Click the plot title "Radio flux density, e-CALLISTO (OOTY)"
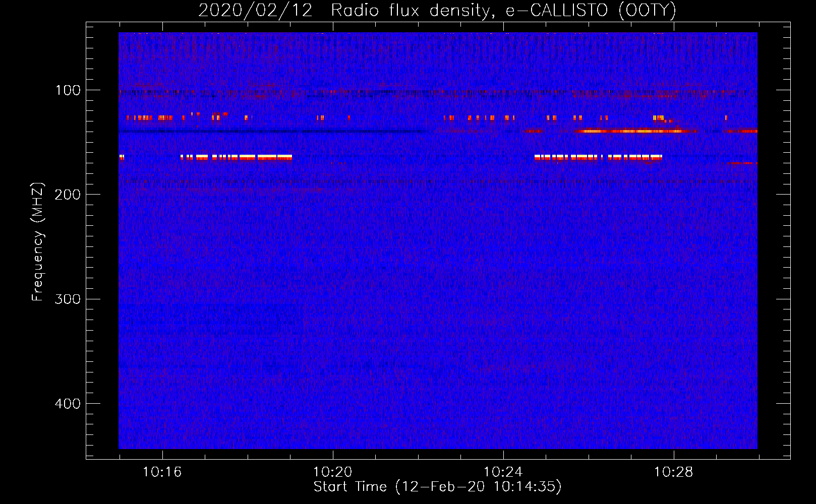The width and height of the screenshot is (816, 504). click(x=503, y=11)
